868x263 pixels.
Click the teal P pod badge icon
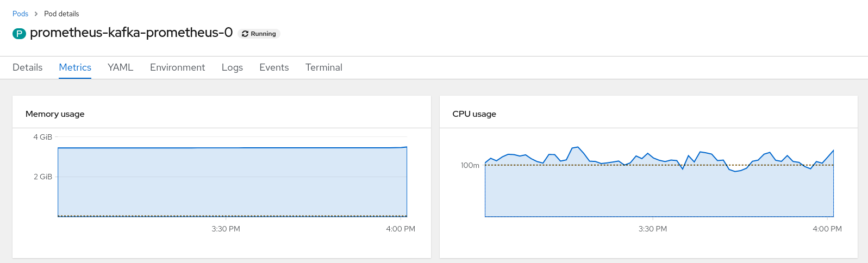(19, 34)
